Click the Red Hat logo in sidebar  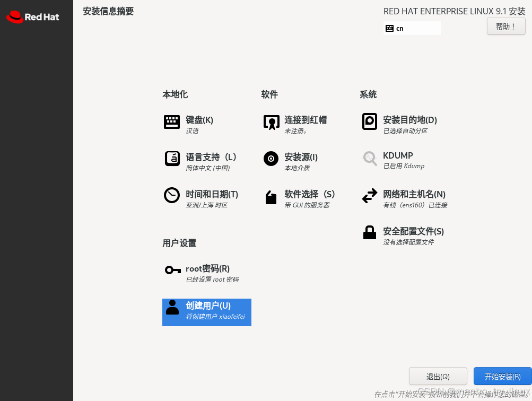tap(32, 17)
